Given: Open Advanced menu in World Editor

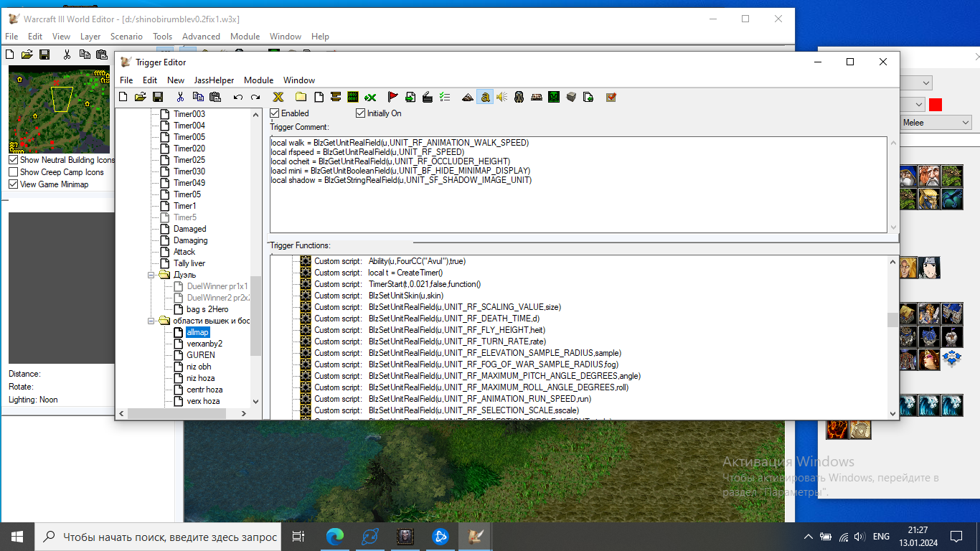Looking at the screenshot, I should pyautogui.click(x=201, y=37).
